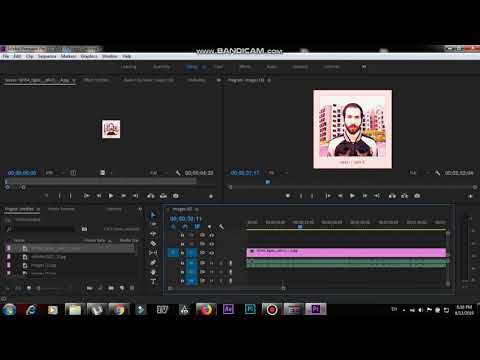Toggle Snap in timeline
480x360 pixels.
(185, 227)
